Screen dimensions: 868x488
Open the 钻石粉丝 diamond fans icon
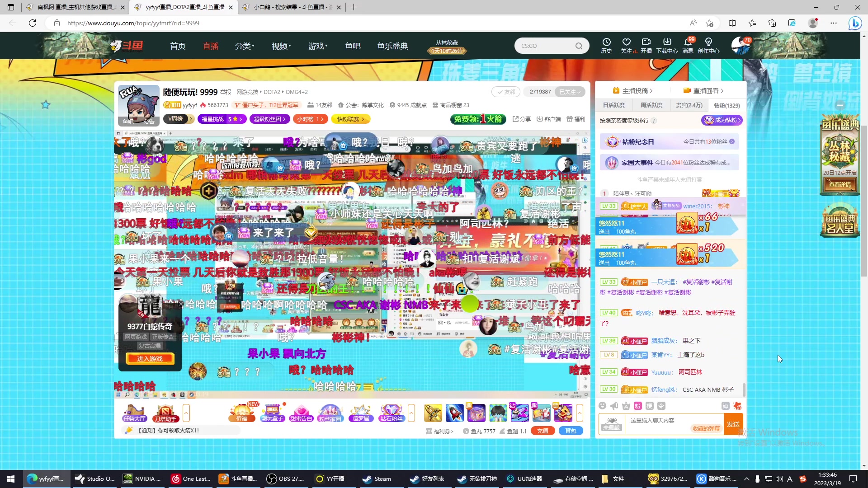392,413
